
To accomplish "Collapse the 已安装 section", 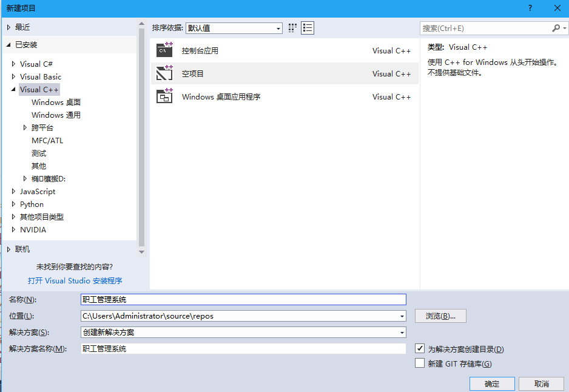I will point(8,45).
